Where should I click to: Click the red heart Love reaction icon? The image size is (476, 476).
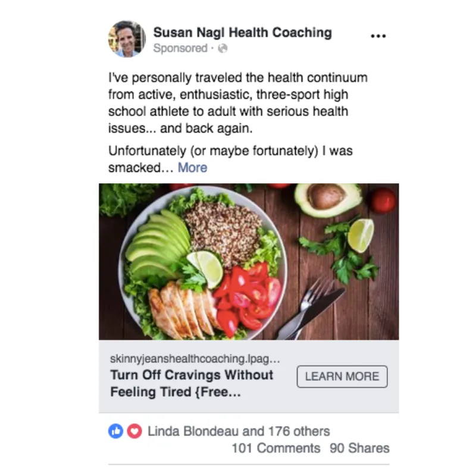[134, 431]
